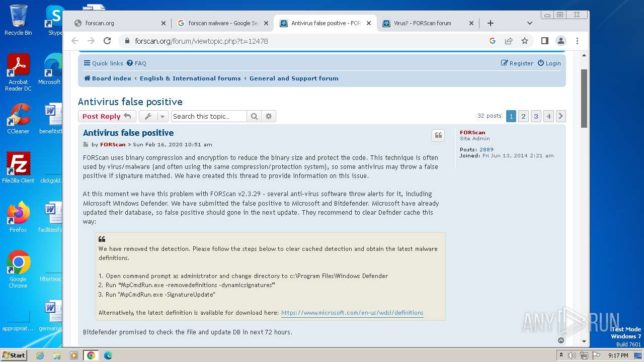This screenshot has width=644, height=362.
Task: Close the forscan.org tab
Action: pyautogui.click(x=164, y=23)
